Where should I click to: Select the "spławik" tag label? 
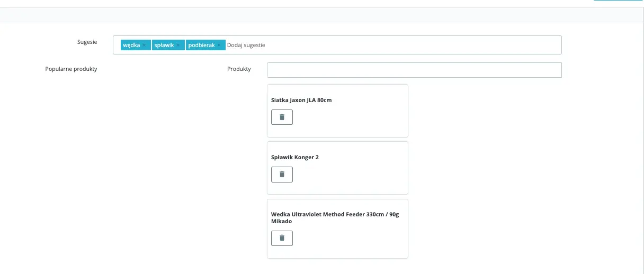pos(164,45)
